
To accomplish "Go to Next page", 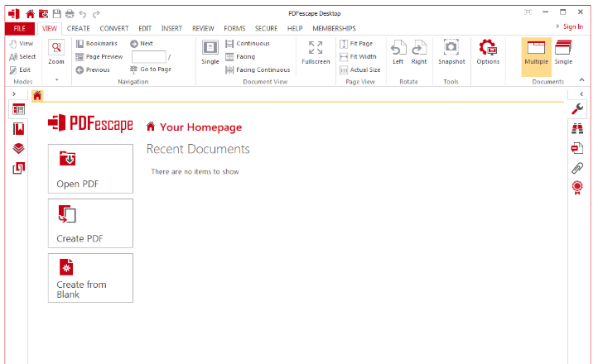I will [x=142, y=44].
